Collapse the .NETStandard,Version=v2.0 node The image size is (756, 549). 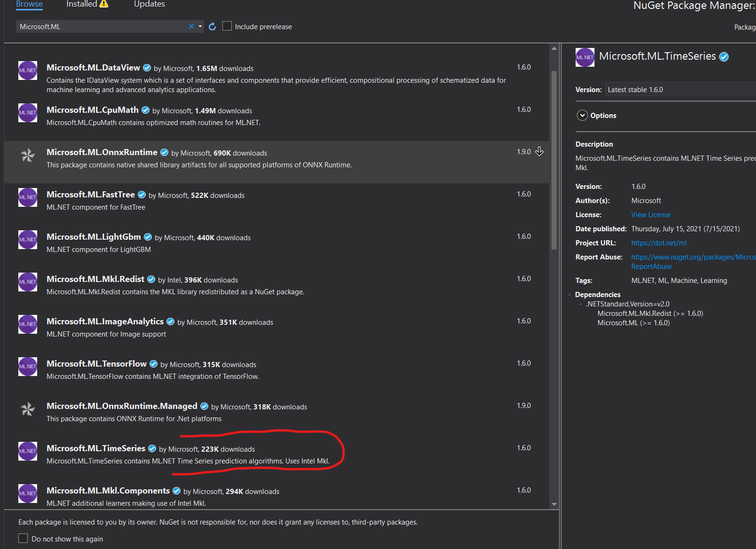tap(581, 304)
